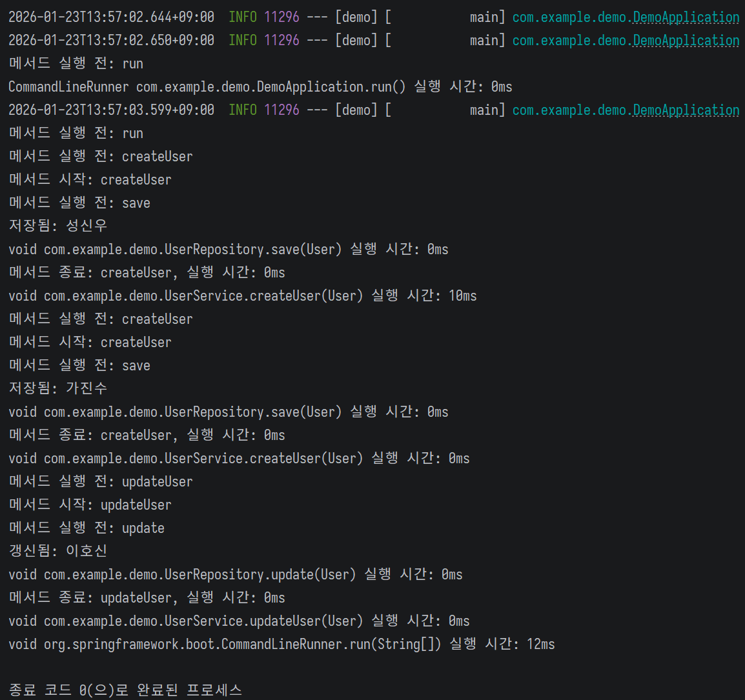Click the UserService.createUser line showing 10ms
The width and height of the screenshot is (745, 700).
242,295
